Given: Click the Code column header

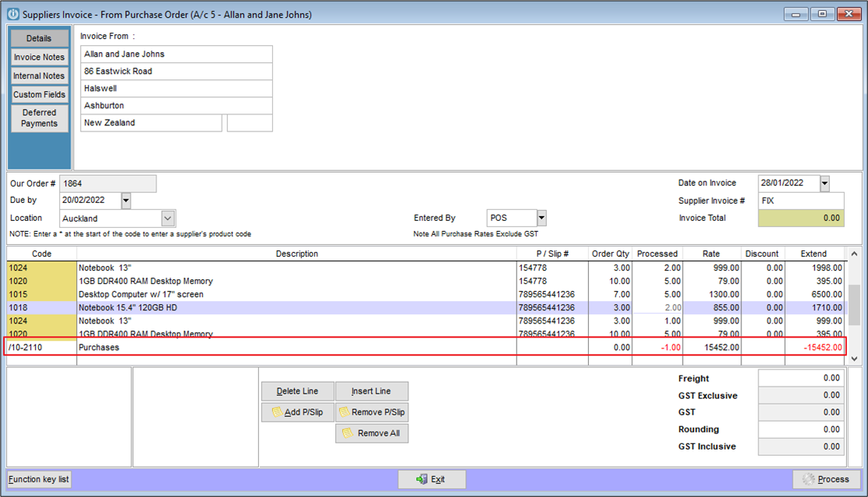Looking at the screenshot, I should tap(41, 254).
